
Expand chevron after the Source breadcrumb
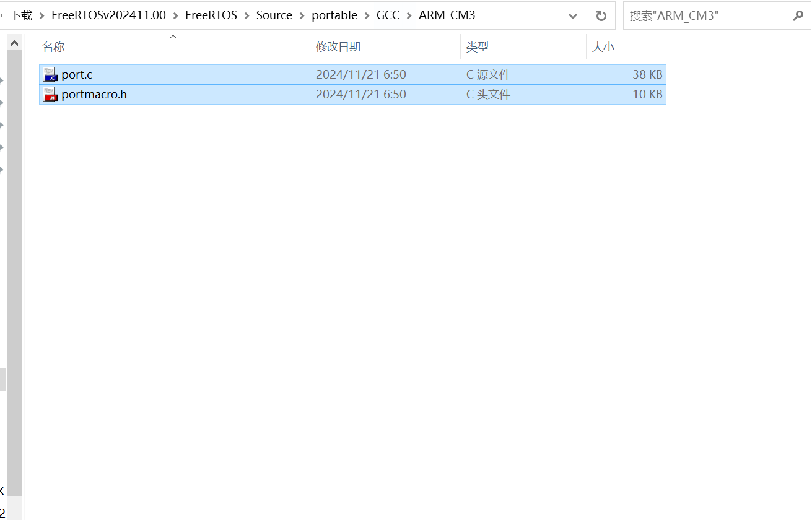pyautogui.click(x=302, y=15)
